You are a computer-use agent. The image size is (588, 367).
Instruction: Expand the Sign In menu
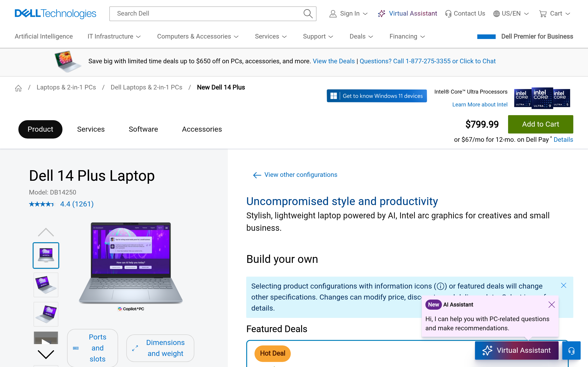348,14
